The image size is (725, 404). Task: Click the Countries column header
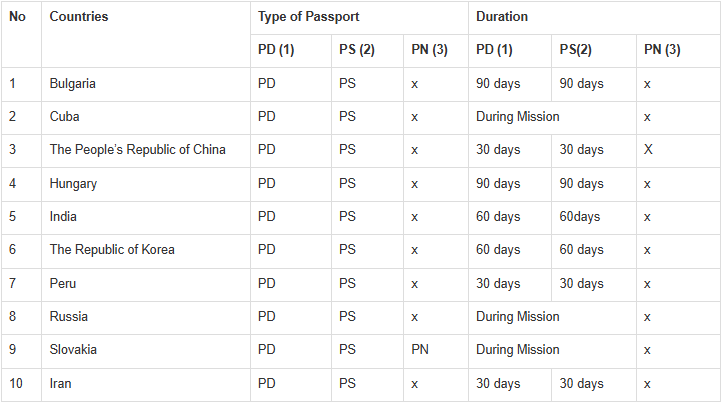coord(79,17)
